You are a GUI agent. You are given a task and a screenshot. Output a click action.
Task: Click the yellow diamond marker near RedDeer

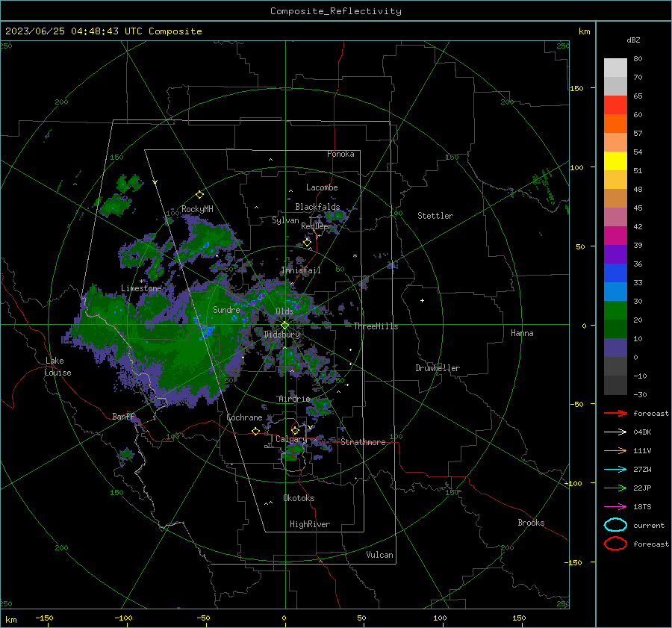click(x=307, y=243)
